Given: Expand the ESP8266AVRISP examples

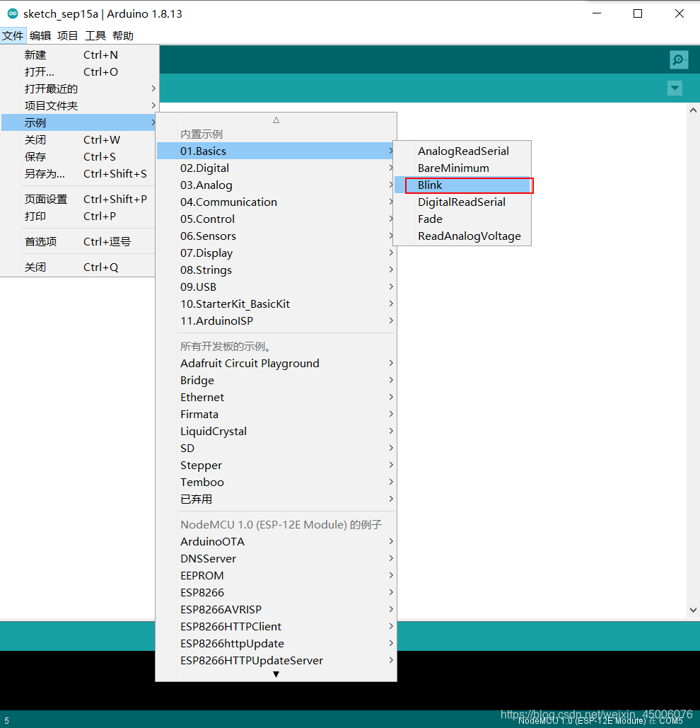Looking at the screenshot, I should (276, 610).
